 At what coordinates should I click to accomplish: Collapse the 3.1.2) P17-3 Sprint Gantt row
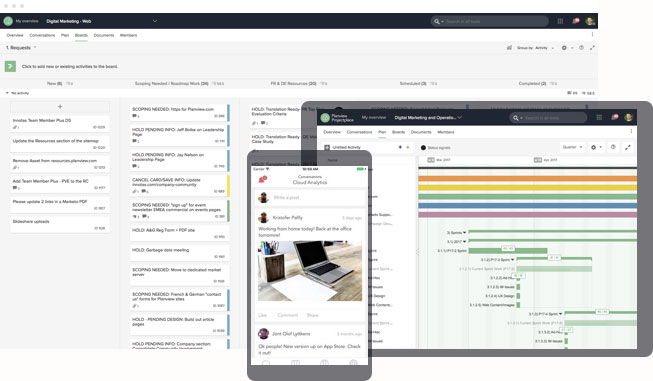coord(513,259)
